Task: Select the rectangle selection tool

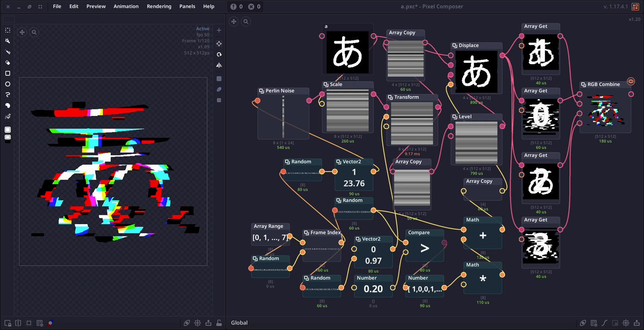Action: click(x=7, y=30)
